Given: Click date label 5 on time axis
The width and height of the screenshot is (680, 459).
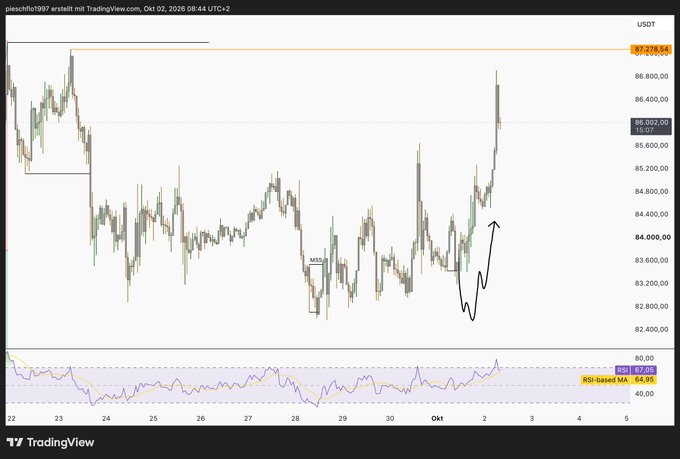Looking at the screenshot, I should click(626, 419).
